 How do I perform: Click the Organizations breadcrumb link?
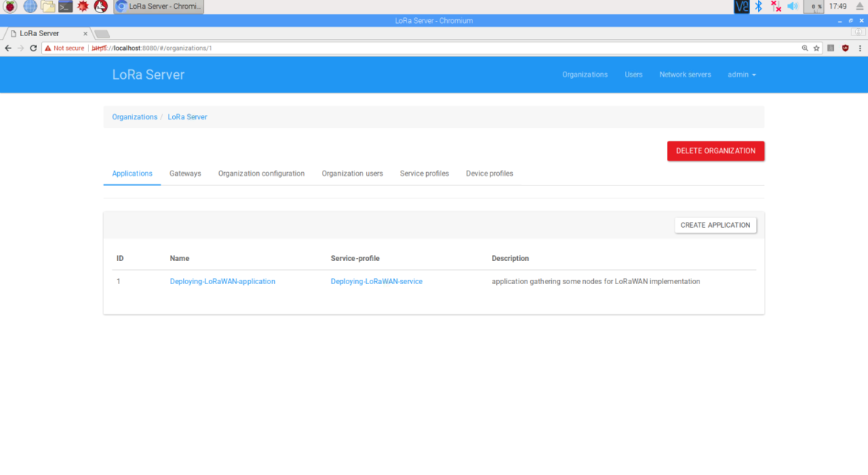click(135, 116)
